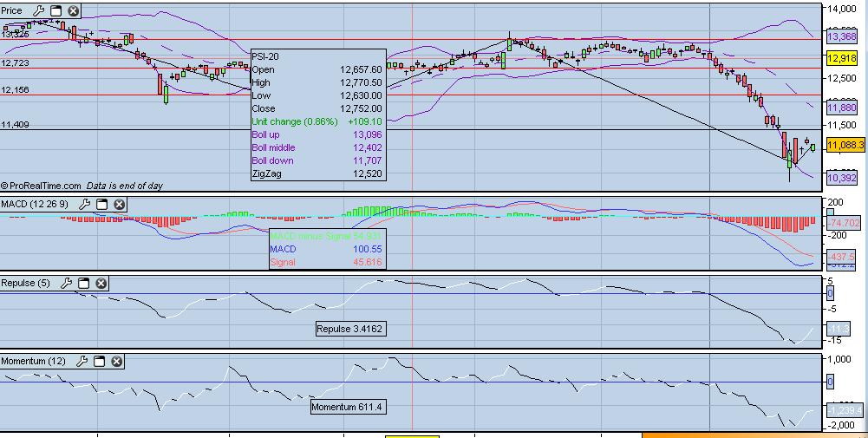This screenshot has height=438, width=868.
Task: Close the Price panel
Action: point(73,10)
